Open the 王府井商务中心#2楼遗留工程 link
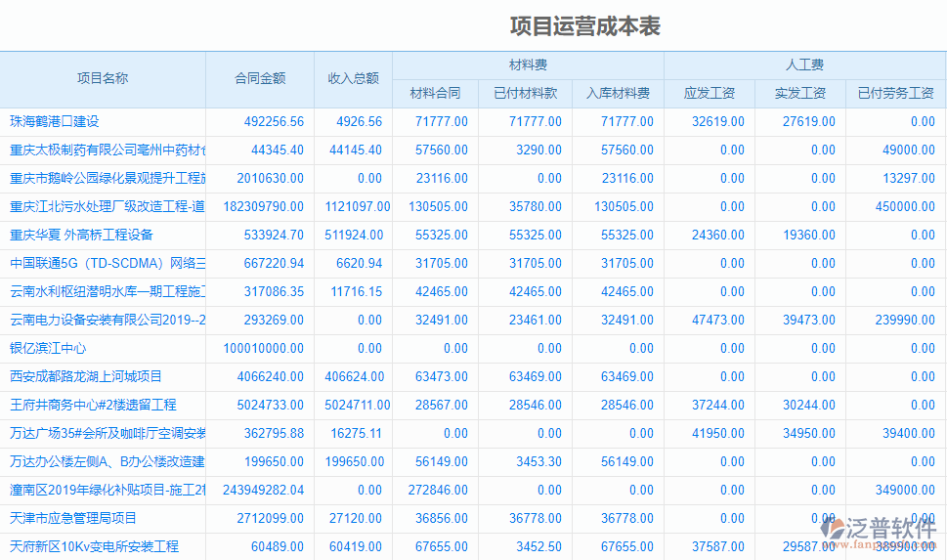Viewport: 947px width, 560px height. point(93,406)
